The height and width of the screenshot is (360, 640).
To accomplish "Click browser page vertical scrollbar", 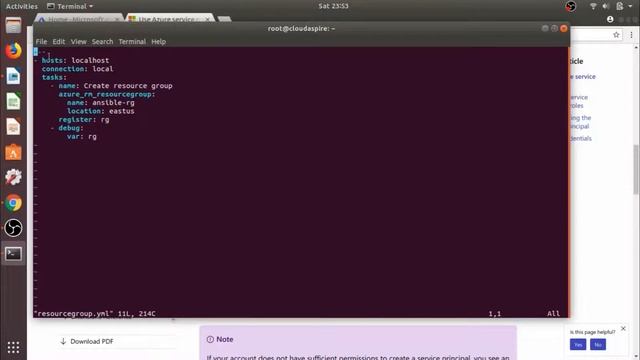I will pos(636,169).
